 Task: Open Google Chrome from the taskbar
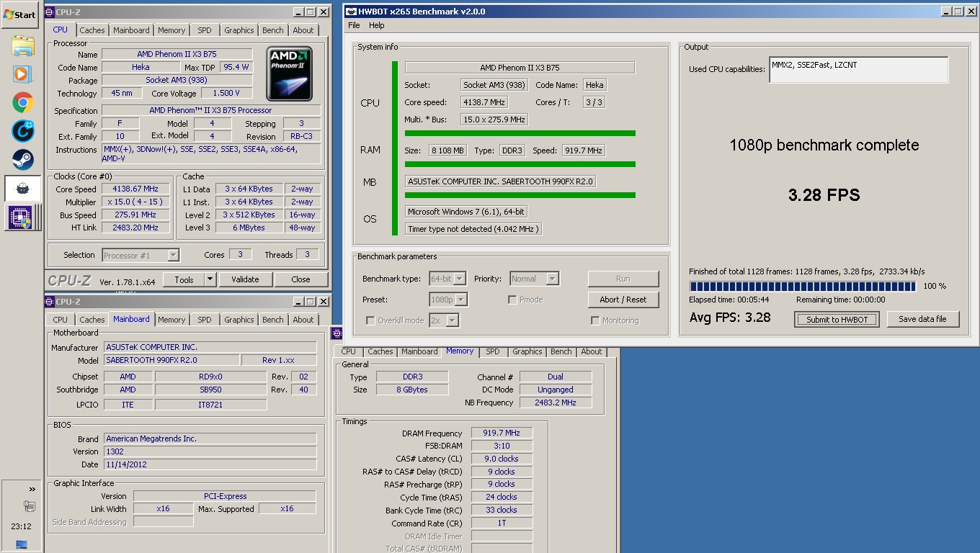coord(23,102)
